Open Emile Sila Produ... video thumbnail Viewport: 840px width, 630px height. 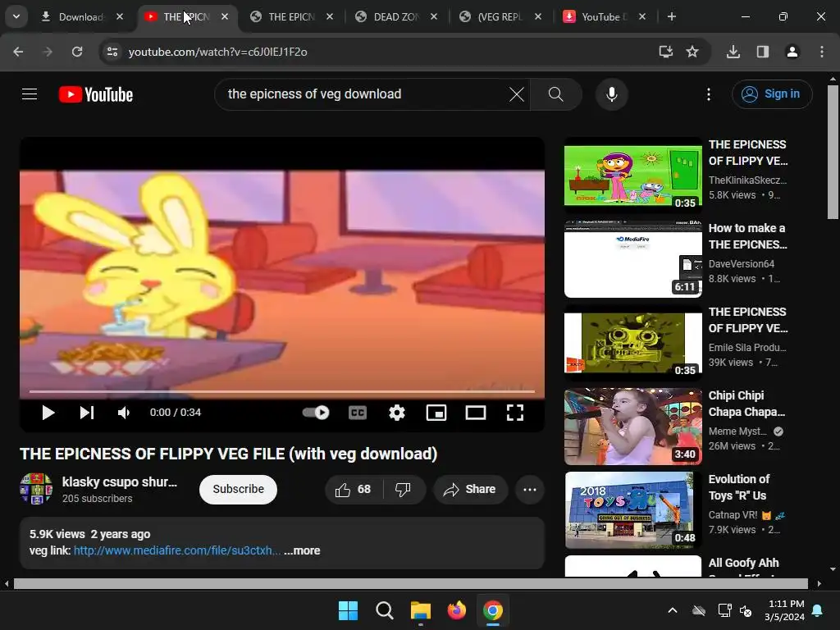(632, 343)
